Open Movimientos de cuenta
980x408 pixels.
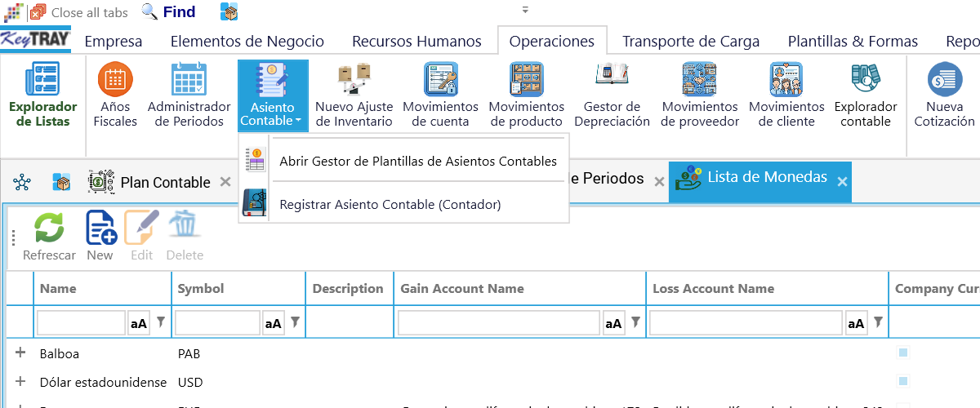[x=440, y=96]
